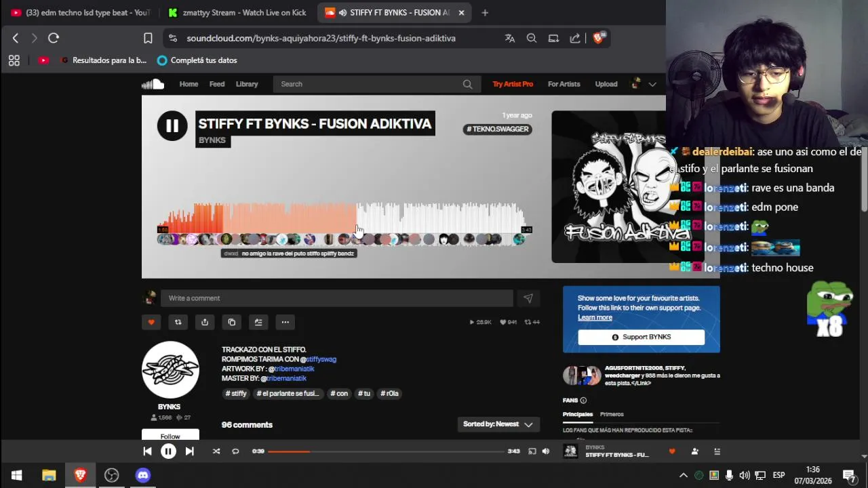Open a new browser tab with plus
The height and width of the screenshot is (488, 868).
coord(485,12)
